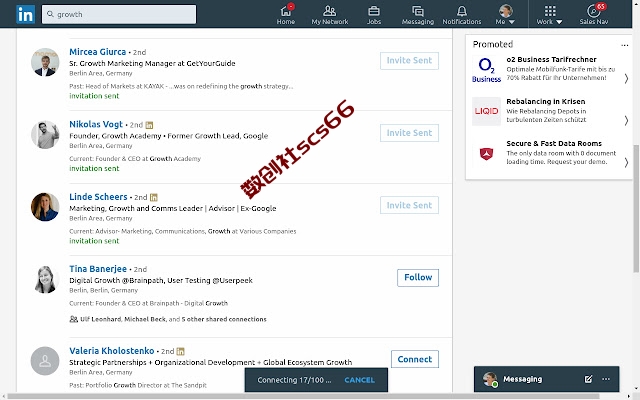The image size is (640, 400).
Task: Open the Jobs navigation item
Action: click(373, 14)
